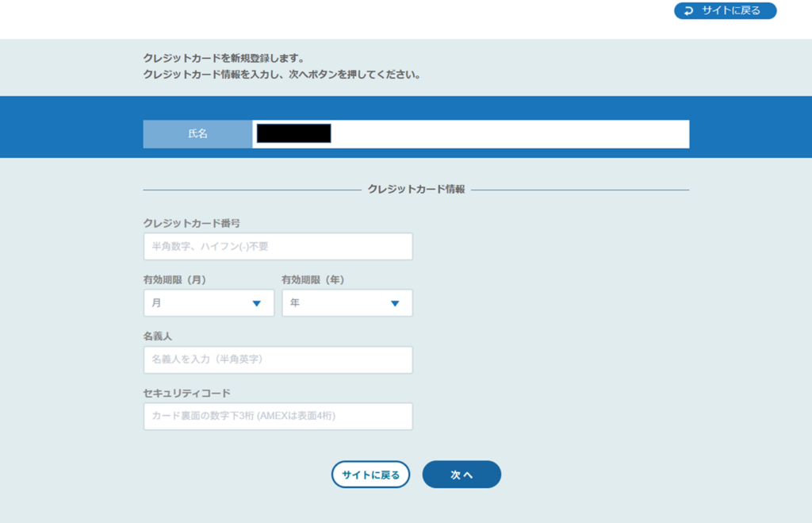Click the 名義人 cardholder name field

click(x=278, y=360)
